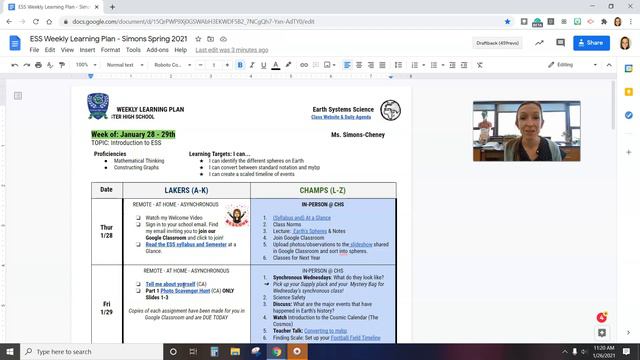
Task: Increase font size with plus button
Action: pos(227,65)
